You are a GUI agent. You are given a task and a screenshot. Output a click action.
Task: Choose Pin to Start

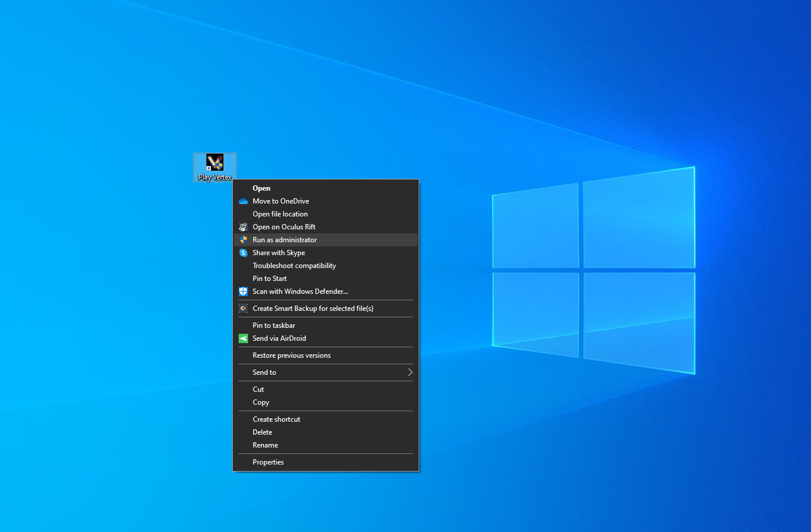(270, 279)
